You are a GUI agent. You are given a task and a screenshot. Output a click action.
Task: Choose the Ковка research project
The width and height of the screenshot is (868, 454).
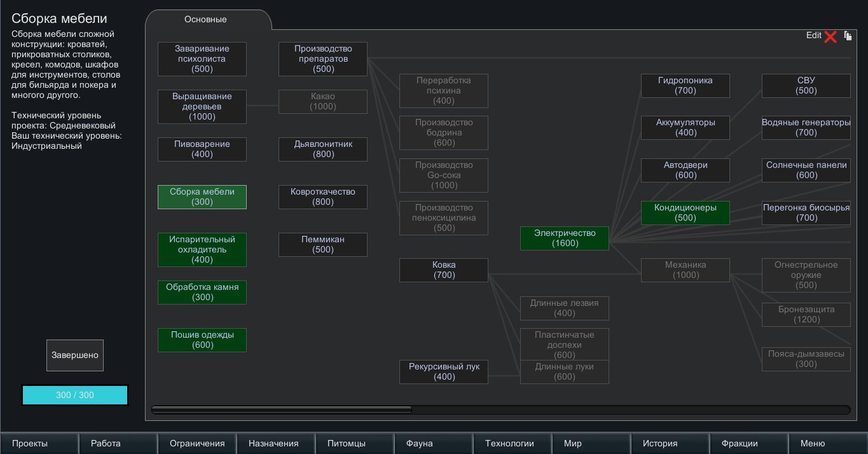pos(444,270)
